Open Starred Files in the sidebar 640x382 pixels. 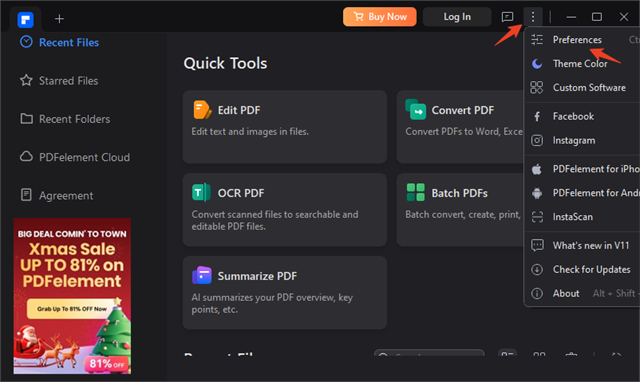pyautogui.click(x=59, y=81)
